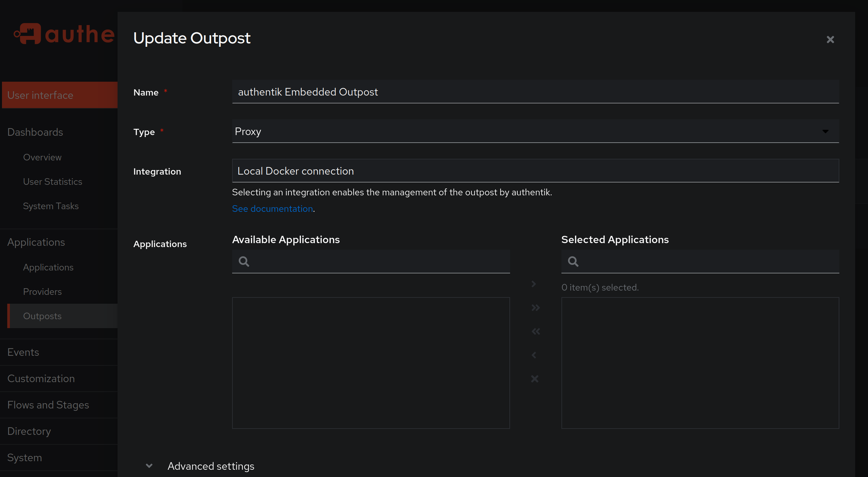Expand the Advanced settings chevron

tap(149, 466)
